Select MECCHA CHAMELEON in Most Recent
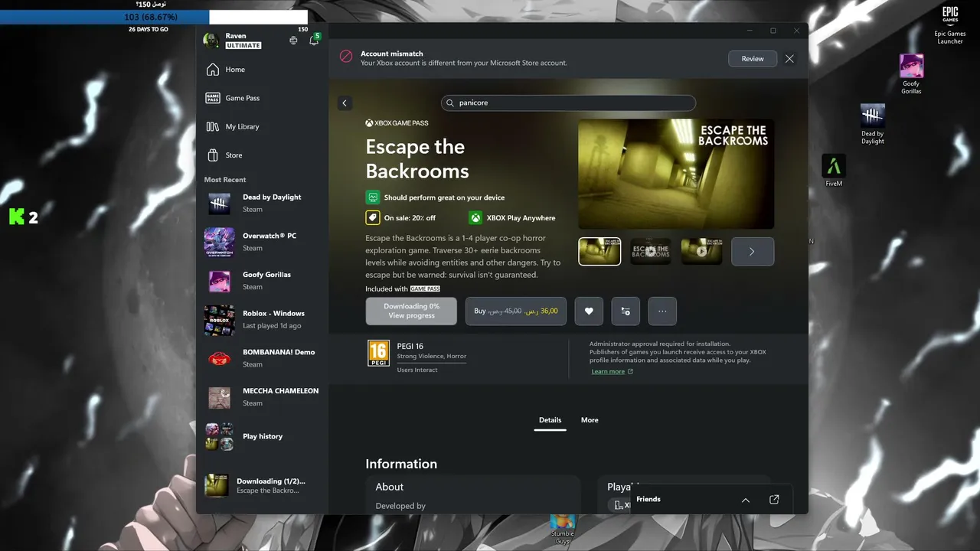Viewport: 980px width, 551px height. 262,397
